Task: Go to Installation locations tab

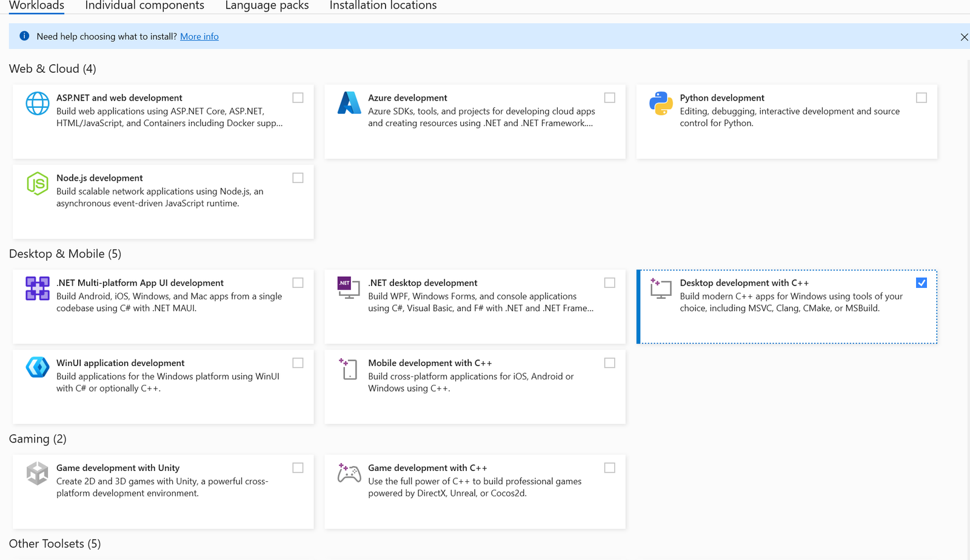Action: (383, 5)
